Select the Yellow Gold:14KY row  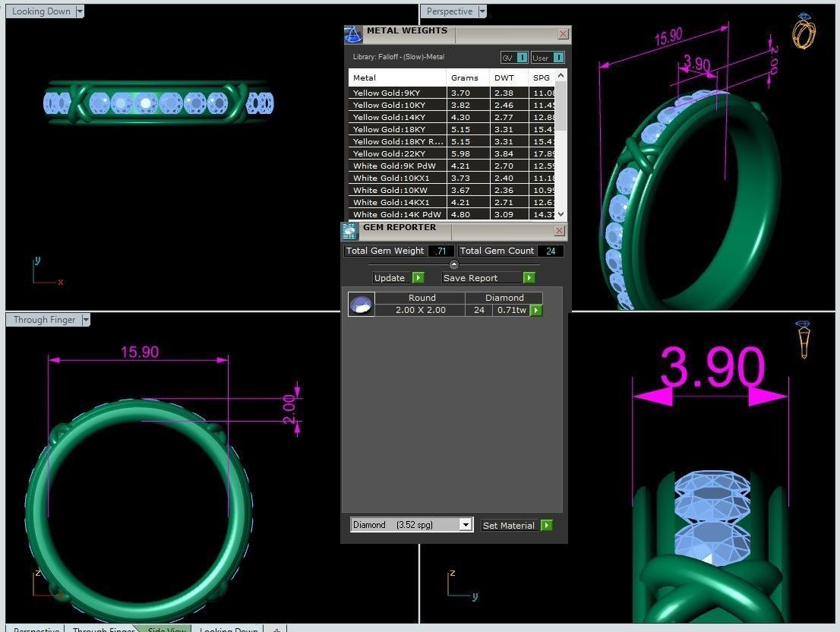(452, 117)
